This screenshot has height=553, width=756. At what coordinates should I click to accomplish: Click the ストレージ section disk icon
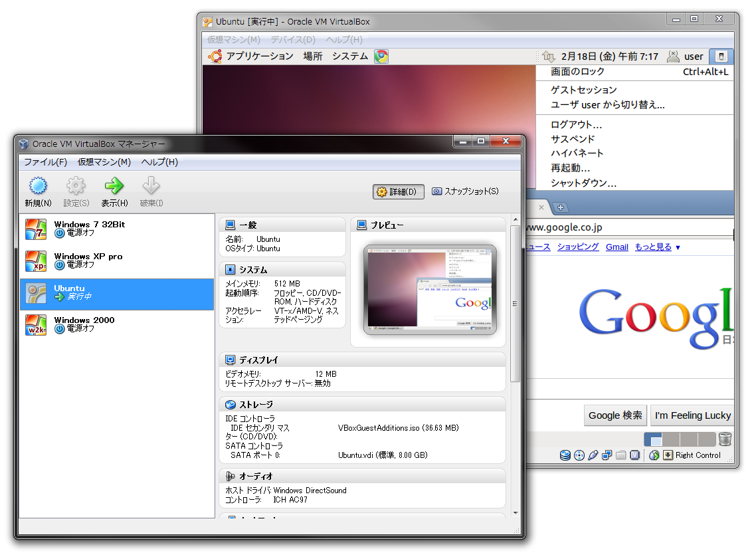[x=231, y=405]
